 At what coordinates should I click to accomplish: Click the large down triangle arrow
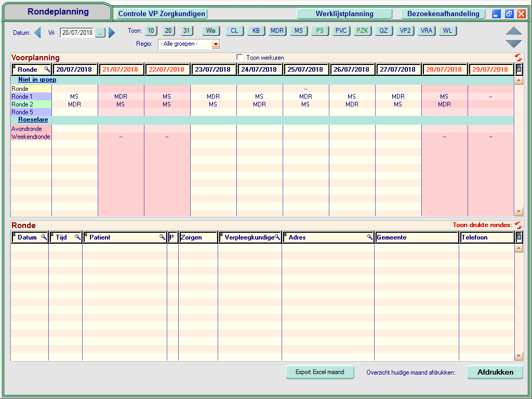pos(513,44)
